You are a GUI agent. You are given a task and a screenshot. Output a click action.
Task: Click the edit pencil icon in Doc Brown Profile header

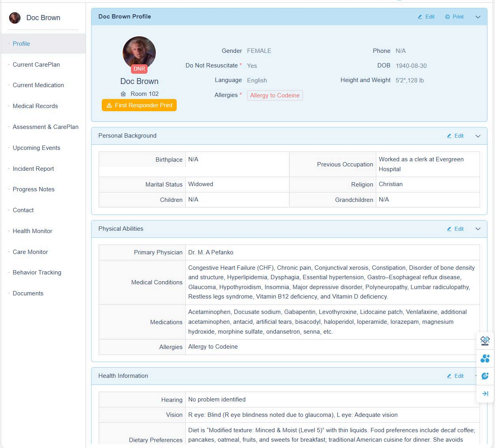(x=420, y=17)
